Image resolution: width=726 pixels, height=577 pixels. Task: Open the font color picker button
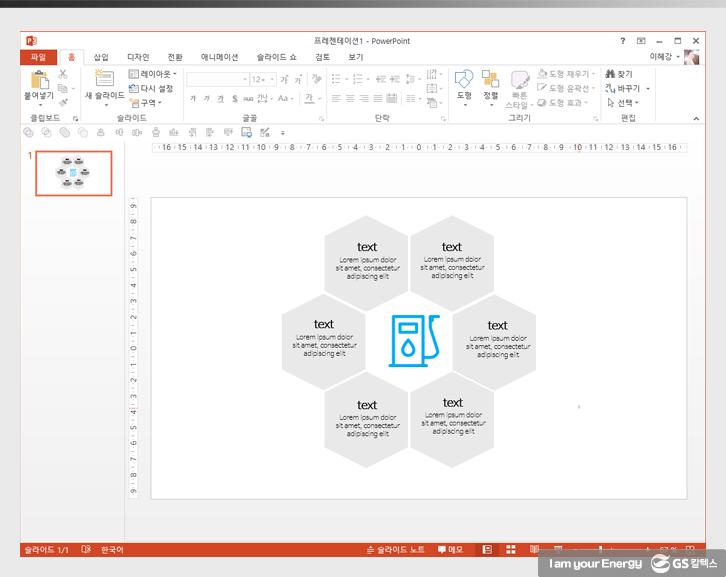310,99
